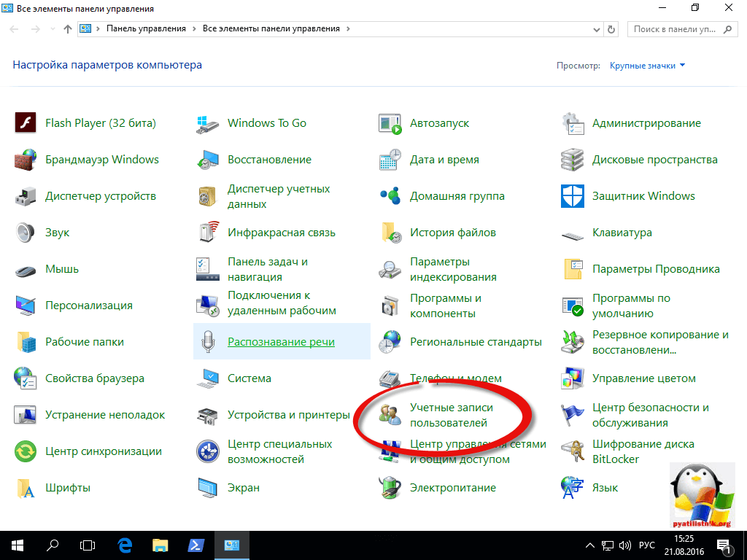The image size is (747, 560).
Task: Open Шифрование диска BitLocker icon
Action: [x=573, y=451]
